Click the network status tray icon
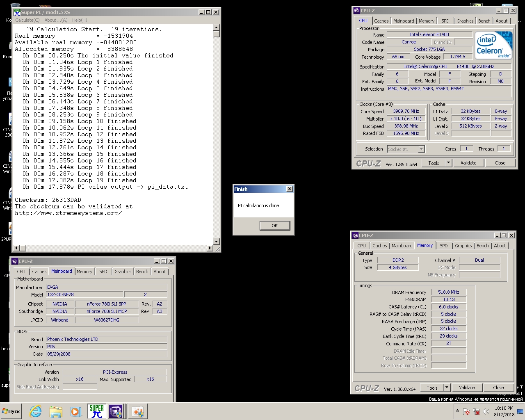525x420 pixels. pyautogui.click(x=476, y=411)
